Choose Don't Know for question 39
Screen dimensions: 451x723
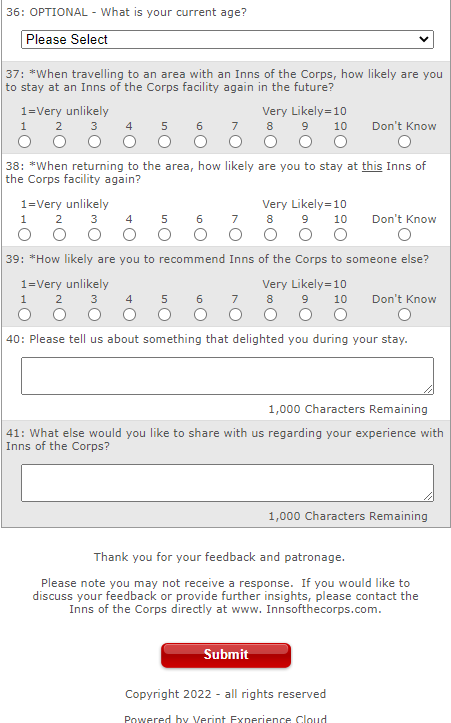pos(404,315)
